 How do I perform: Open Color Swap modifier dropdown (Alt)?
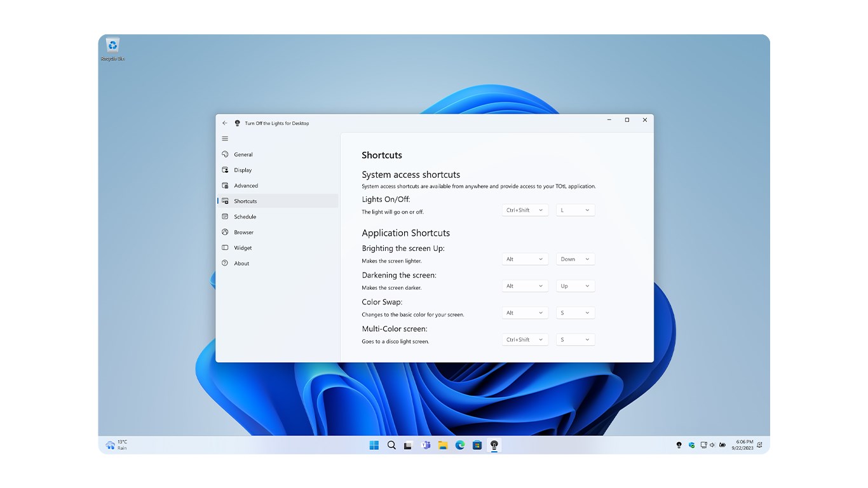525,313
